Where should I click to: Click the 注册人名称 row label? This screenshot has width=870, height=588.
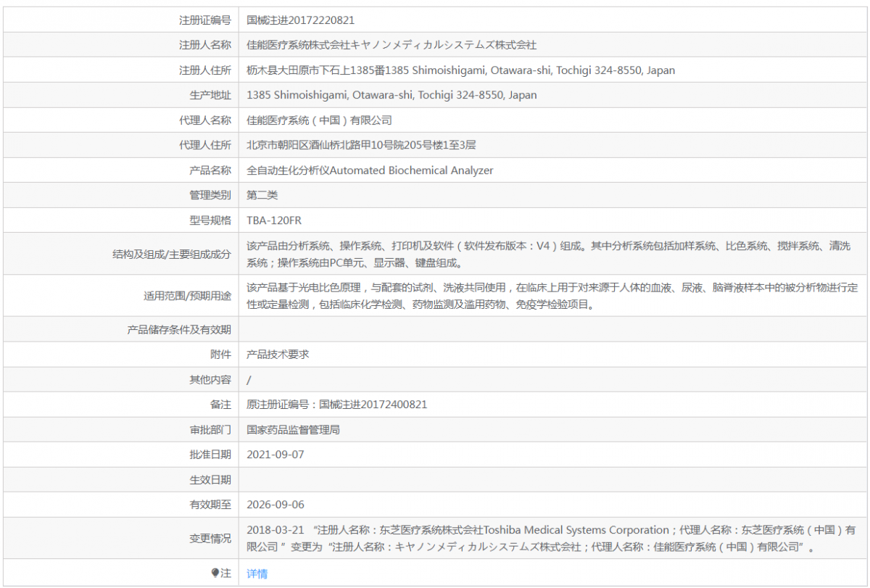pos(205,45)
